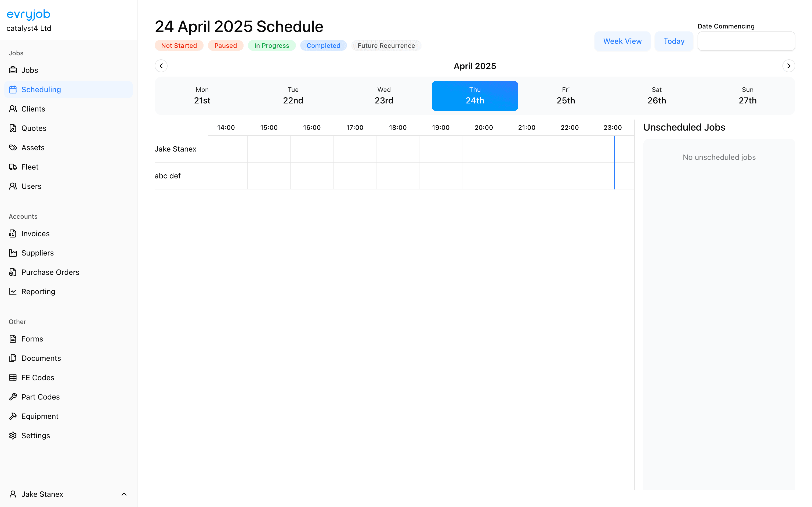
Task: Select the Fri 25th day tab
Action: [566, 96]
